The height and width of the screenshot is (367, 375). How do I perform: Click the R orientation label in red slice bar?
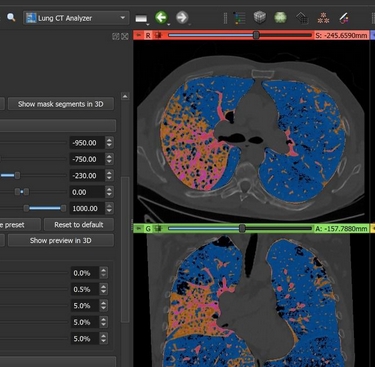[148, 35]
